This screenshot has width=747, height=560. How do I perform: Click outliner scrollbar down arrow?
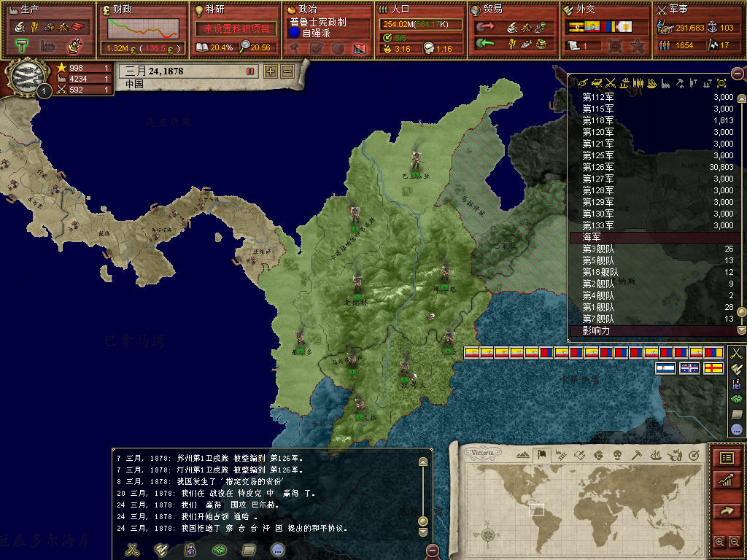[741, 330]
